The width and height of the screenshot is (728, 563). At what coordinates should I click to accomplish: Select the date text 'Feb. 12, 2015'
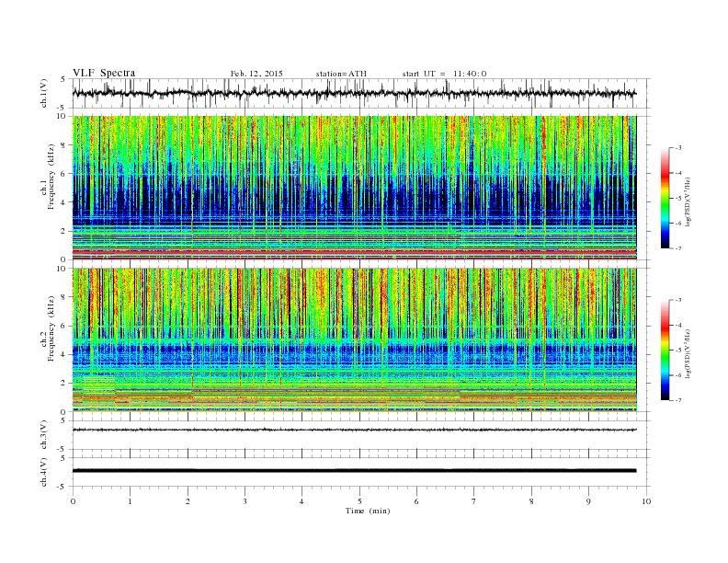point(256,74)
